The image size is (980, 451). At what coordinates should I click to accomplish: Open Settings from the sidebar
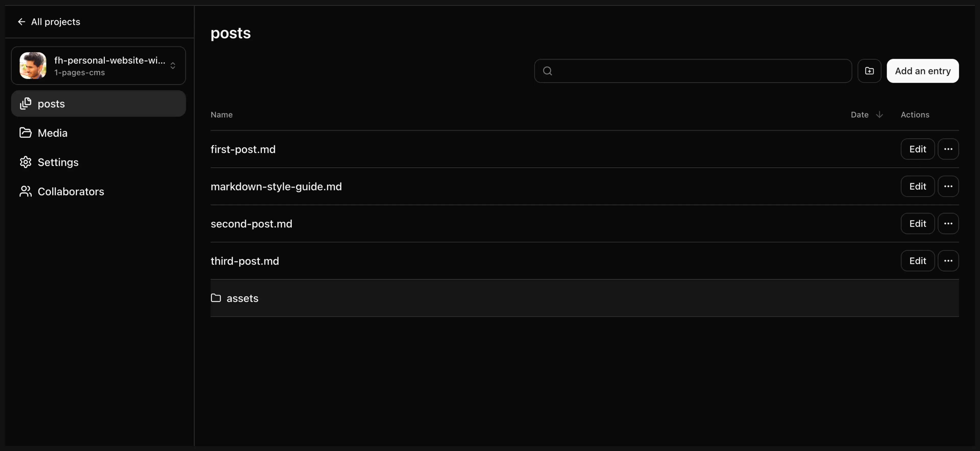tap(58, 162)
